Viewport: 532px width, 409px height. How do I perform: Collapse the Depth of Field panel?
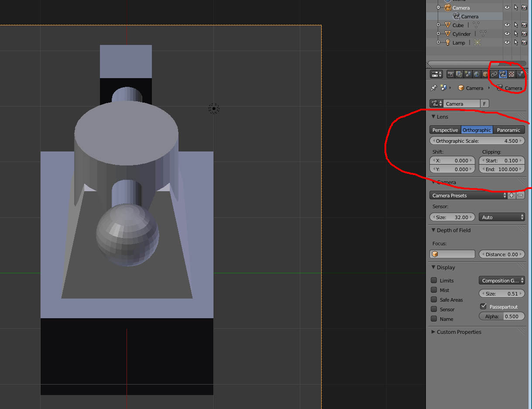tap(433, 230)
